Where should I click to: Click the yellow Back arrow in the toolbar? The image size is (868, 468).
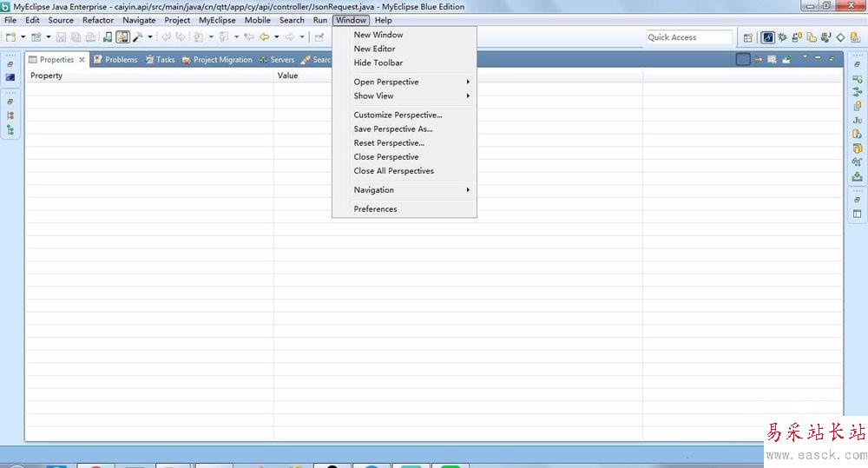tap(265, 37)
